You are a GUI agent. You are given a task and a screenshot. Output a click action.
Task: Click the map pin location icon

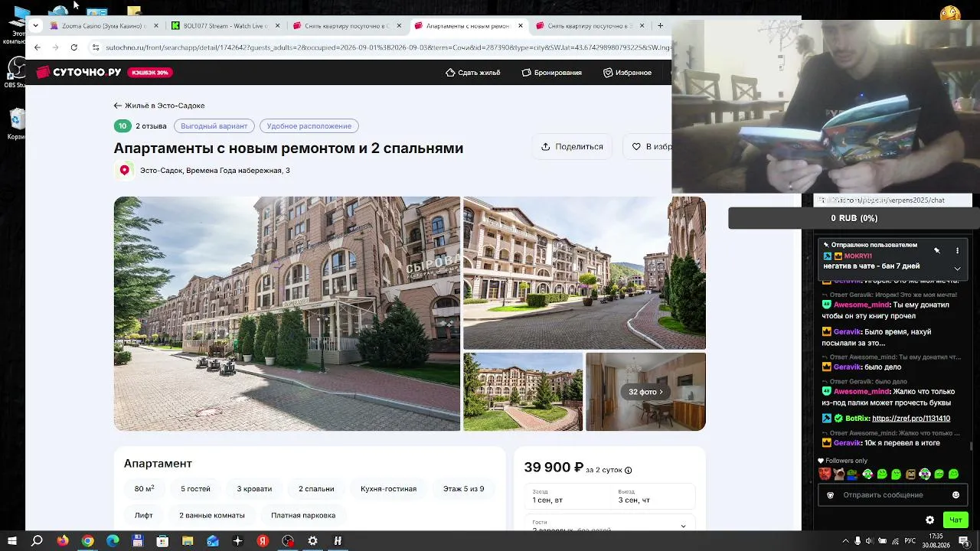[x=124, y=171]
